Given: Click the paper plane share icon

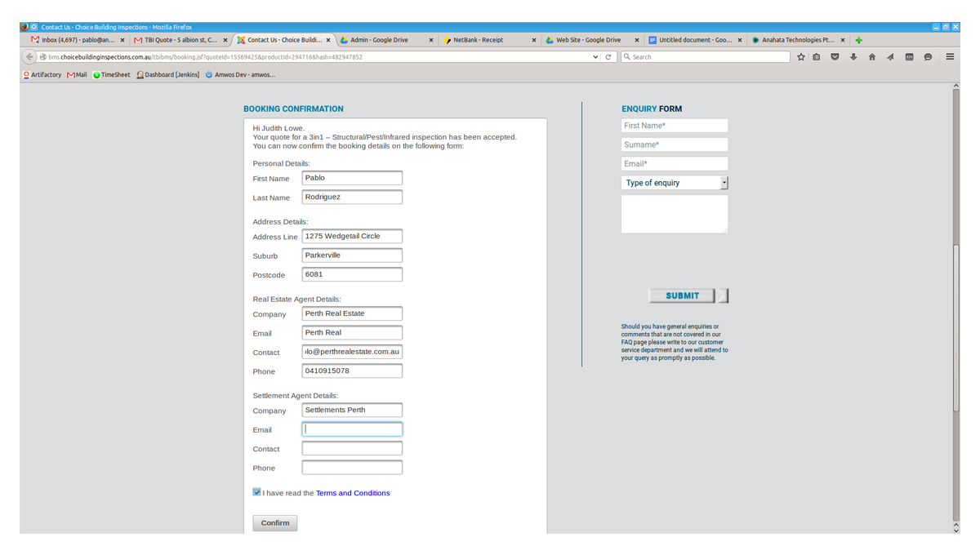Looking at the screenshot, I should point(890,57).
